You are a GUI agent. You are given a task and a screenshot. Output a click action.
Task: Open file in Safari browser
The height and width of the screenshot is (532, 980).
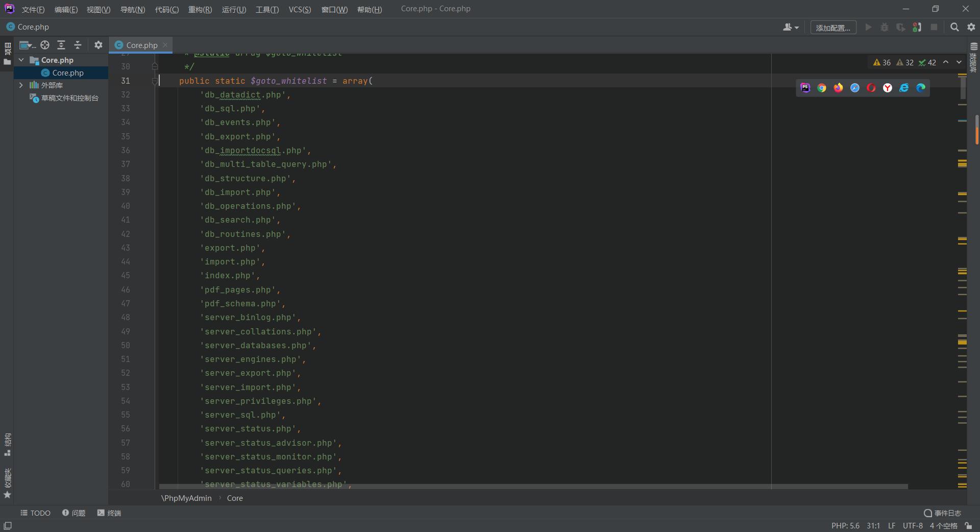(x=855, y=88)
